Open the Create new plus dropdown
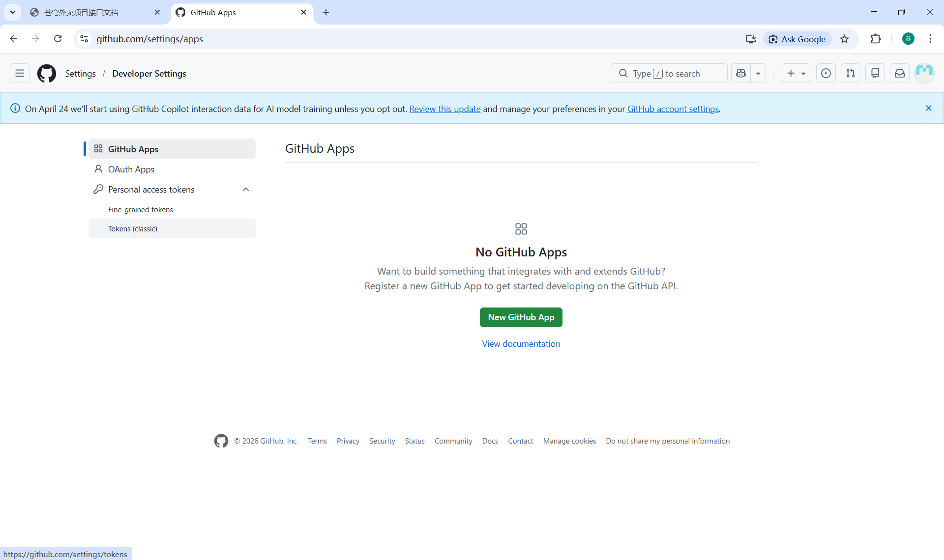Image resolution: width=944 pixels, height=560 pixels. pyautogui.click(x=796, y=73)
